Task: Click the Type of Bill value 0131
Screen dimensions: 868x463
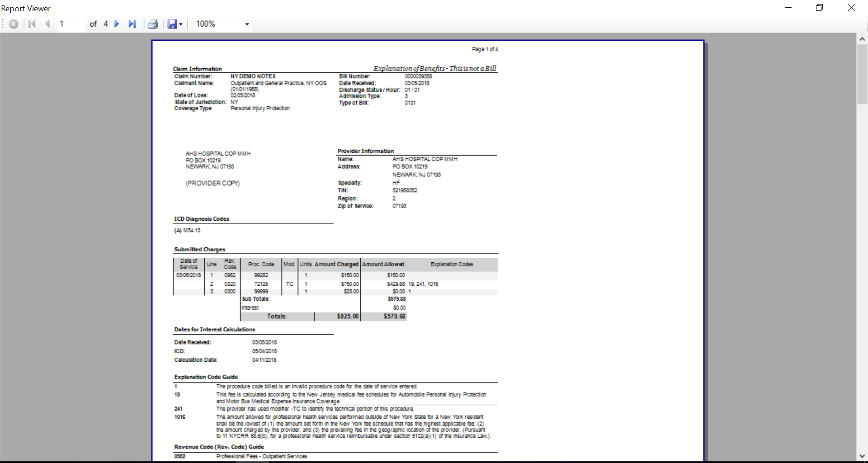Action: click(x=410, y=103)
